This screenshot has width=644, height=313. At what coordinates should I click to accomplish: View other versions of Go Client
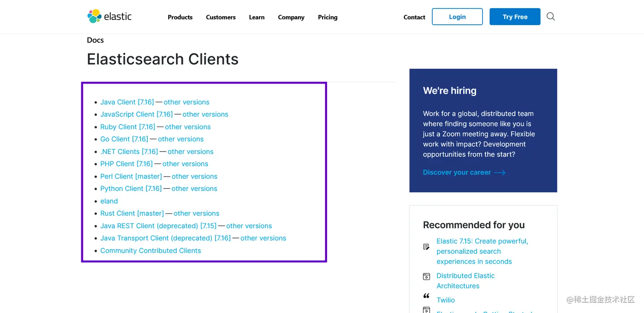181,139
